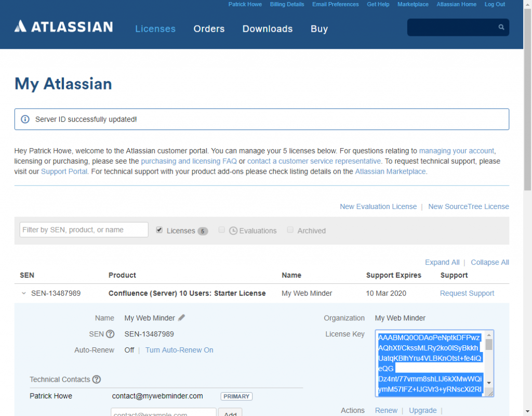Click the Filter by SEN, product, or name field

(x=84, y=229)
